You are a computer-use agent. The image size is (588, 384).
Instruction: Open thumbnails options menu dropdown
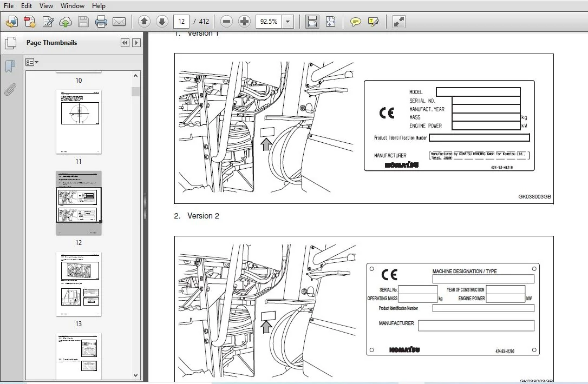[32, 62]
